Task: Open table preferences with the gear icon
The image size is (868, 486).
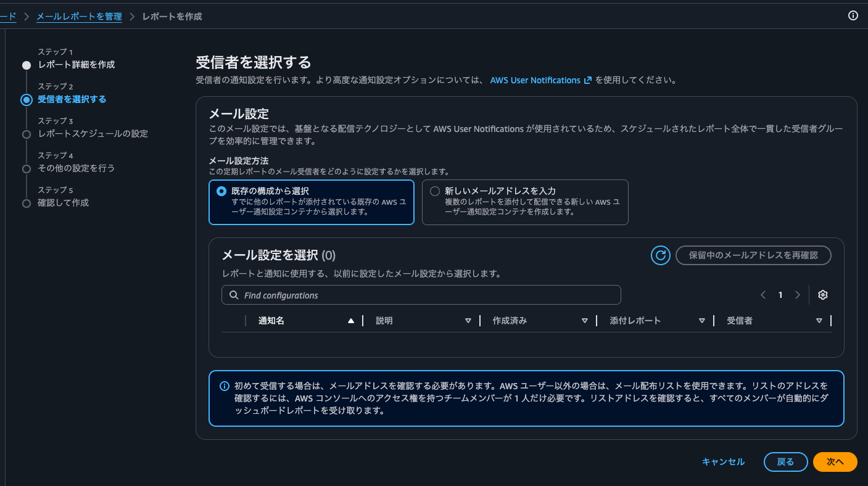Action: pyautogui.click(x=823, y=295)
